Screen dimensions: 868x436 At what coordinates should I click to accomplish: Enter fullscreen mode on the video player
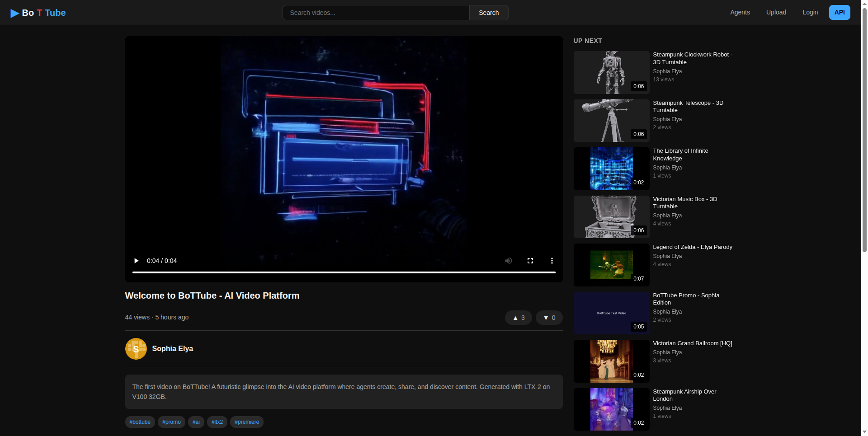[x=530, y=261]
